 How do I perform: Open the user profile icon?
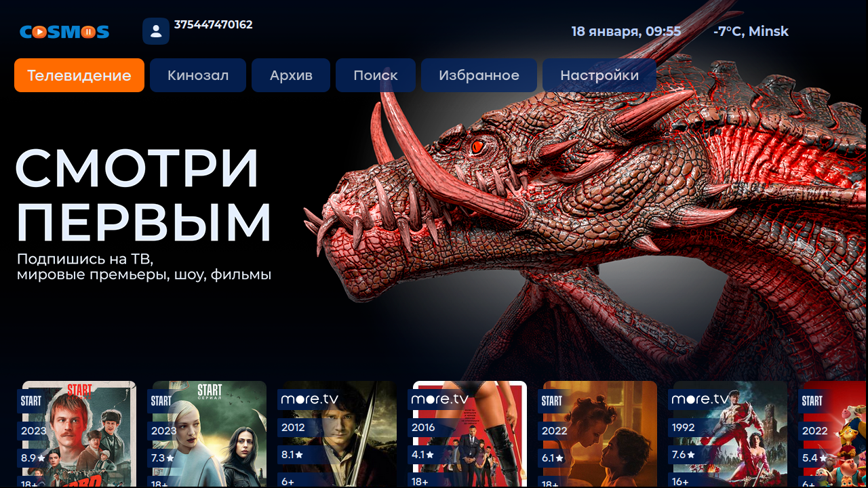156,31
